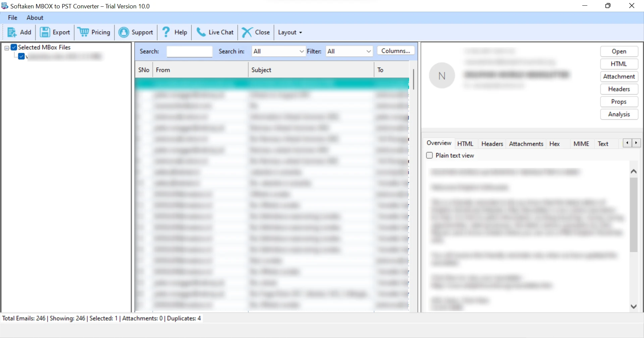Click the tab strip scroll right arrow
Image resolution: width=644 pixels, height=338 pixels.
tap(636, 143)
